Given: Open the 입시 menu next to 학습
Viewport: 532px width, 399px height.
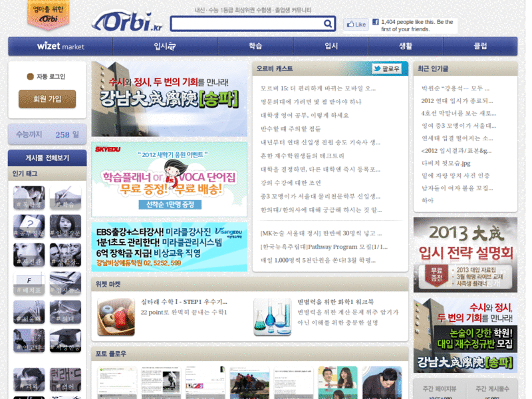Looking at the screenshot, I should point(331,46).
